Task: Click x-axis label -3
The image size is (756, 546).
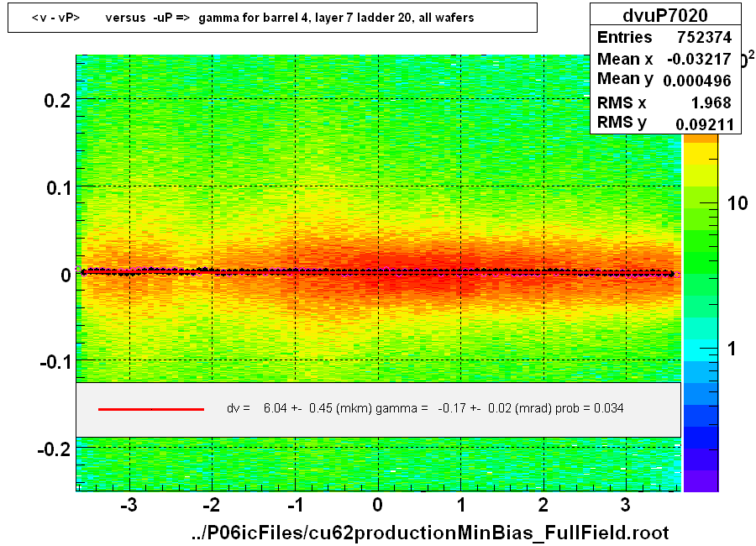Action: tap(129, 505)
